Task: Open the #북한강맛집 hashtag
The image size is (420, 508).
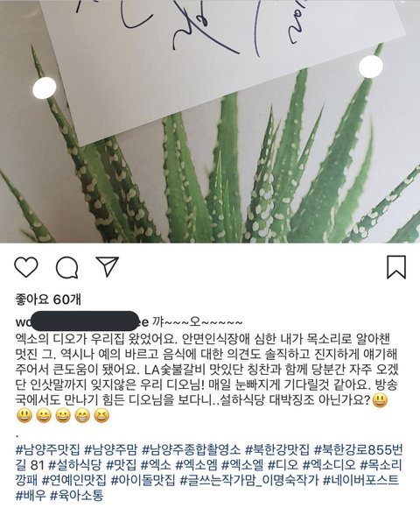Action: (x=277, y=450)
